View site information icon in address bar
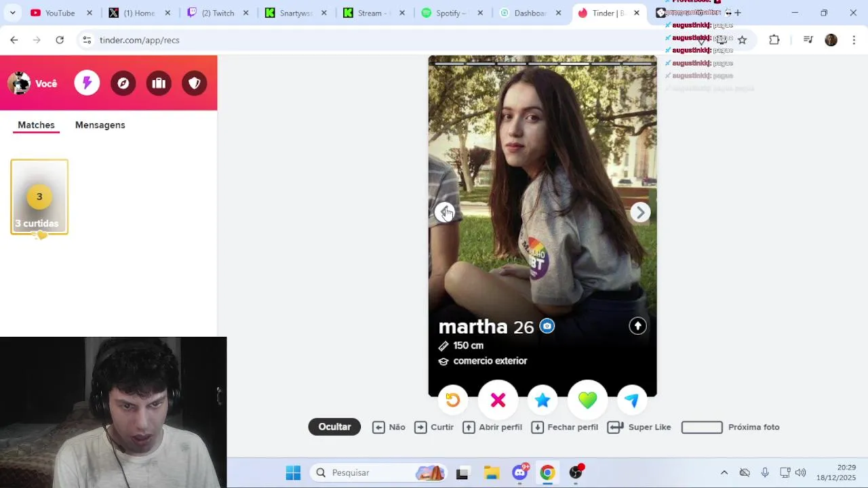This screenshot has height=488, width=868. (x=87, y=40)
